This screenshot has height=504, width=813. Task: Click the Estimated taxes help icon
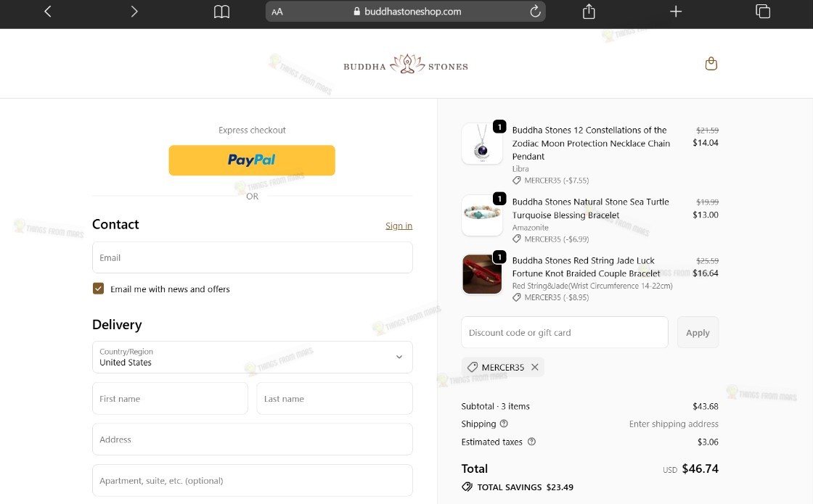[531, 442]
